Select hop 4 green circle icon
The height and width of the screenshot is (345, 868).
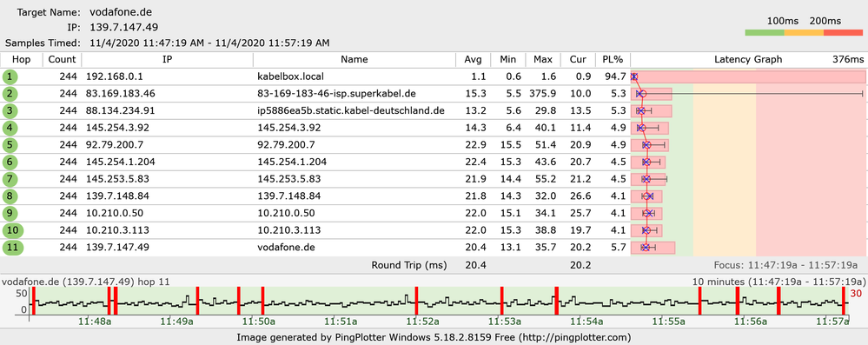(10, 128)
